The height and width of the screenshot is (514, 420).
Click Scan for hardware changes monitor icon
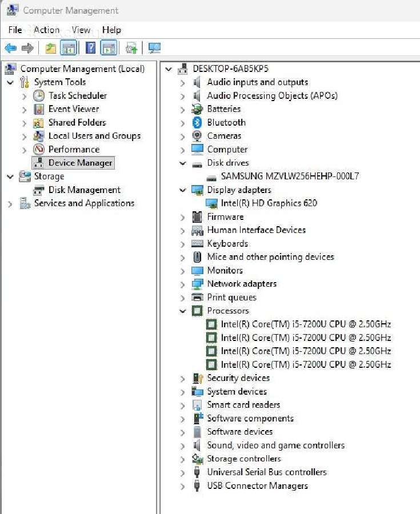[154, 48]
